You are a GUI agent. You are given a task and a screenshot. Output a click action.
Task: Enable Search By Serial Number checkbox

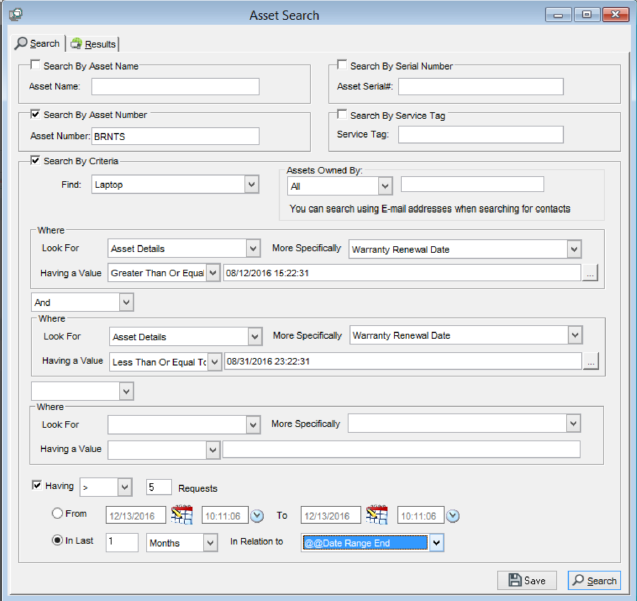coord(342,65)
